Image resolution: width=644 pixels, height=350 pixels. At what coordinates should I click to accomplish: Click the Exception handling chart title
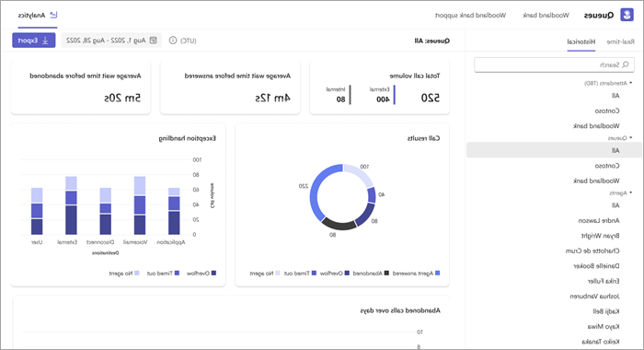[188, 138]
